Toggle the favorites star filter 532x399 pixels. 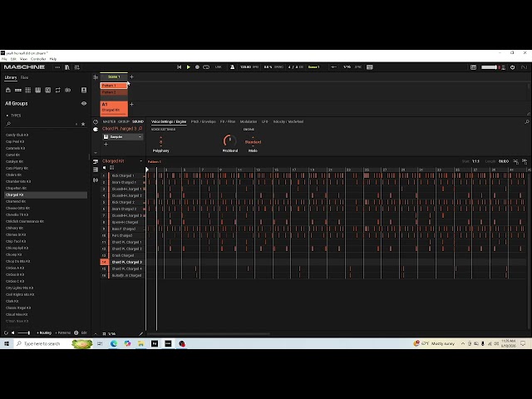[x=83, y=124]
